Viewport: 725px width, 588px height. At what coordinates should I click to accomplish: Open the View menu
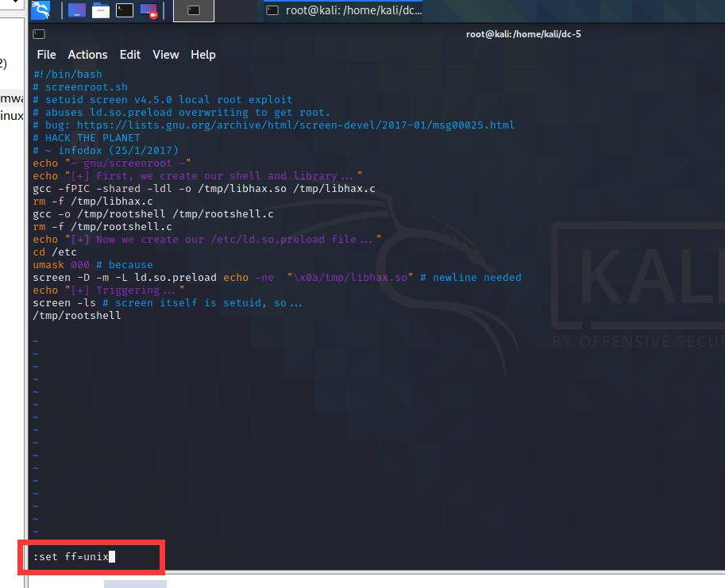pos(165,55)
